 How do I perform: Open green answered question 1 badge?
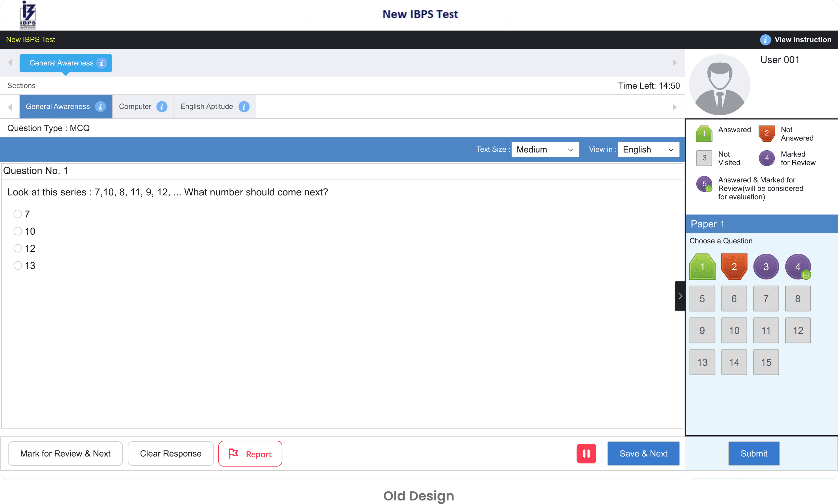(x=702, y=266)
